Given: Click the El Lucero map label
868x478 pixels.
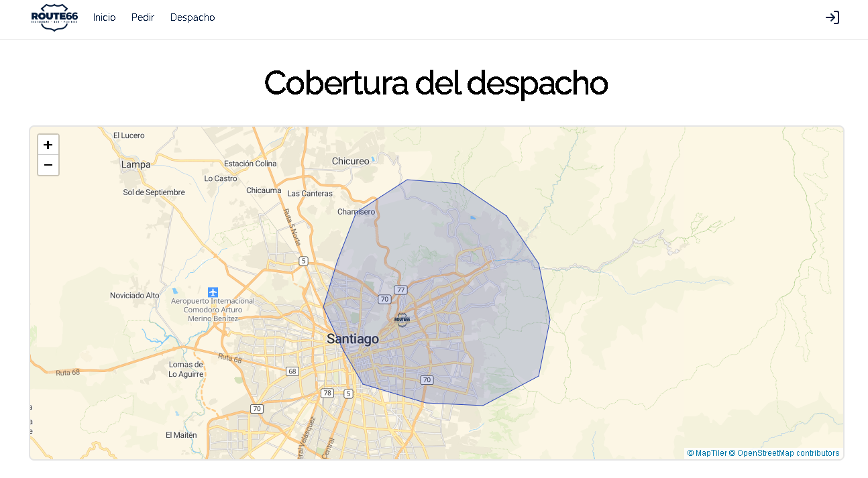Looking at the screenshot, I should point(129,135).
